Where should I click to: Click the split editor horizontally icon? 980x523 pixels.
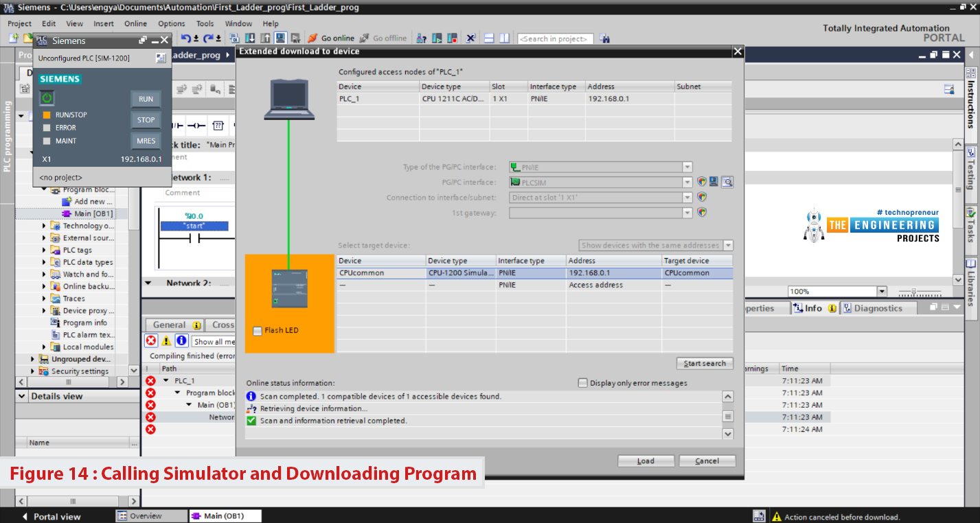click(489, 38)
